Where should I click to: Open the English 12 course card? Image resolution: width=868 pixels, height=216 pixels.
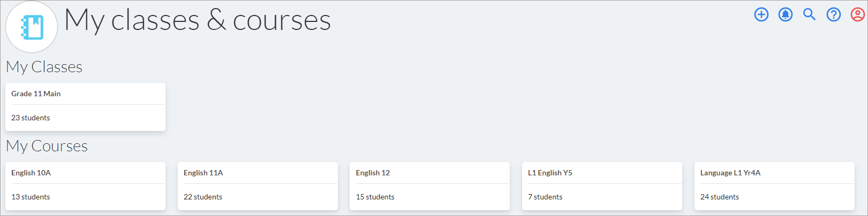(x=373, y=173)
